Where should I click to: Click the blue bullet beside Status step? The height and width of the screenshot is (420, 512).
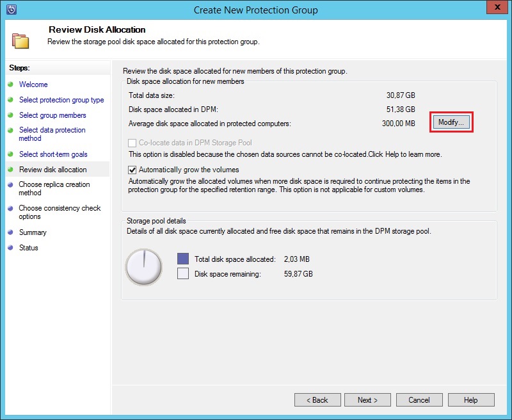click(10, 248)
